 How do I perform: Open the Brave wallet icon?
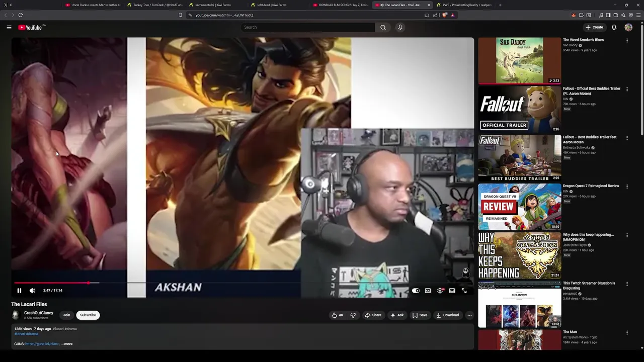coord(616,15)
